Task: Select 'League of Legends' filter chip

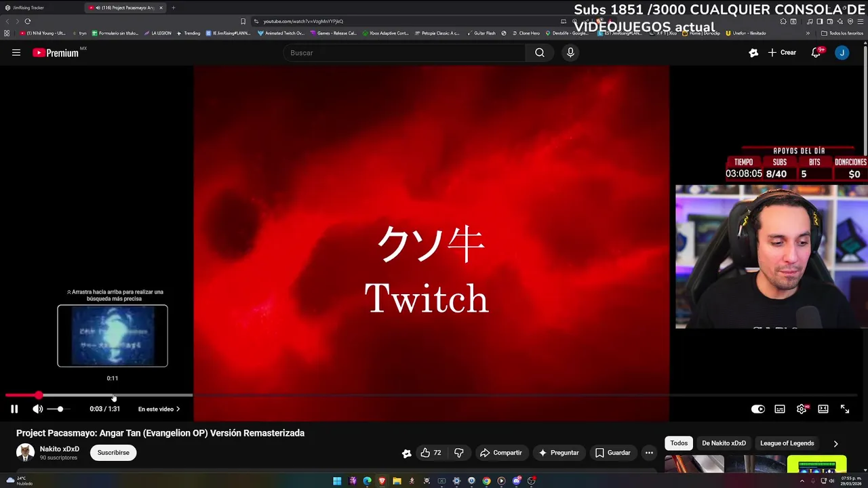Action: point(787,443)
